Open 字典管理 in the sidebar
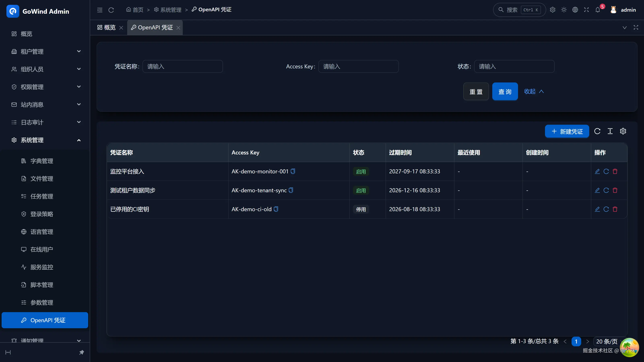The height and width of the screenshot is (362, 644). pos(45,161)
